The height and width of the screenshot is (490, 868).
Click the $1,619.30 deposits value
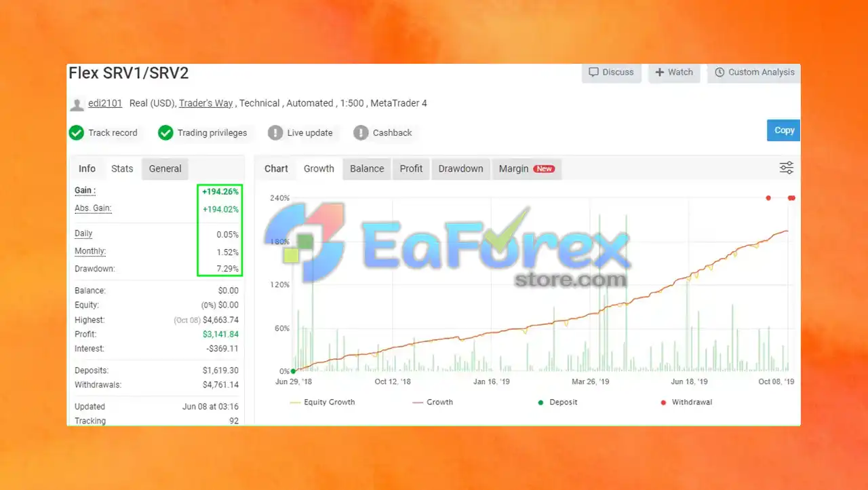[220, 371]
